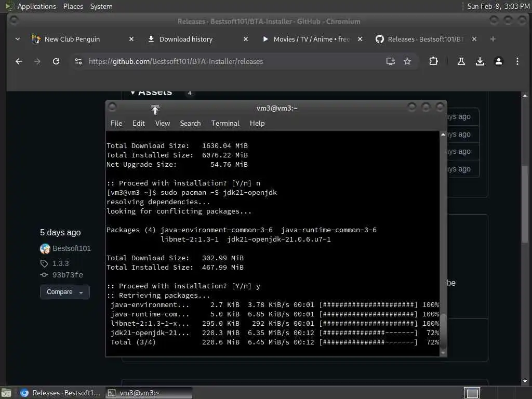
Task: Open the Places menu
Action: tap(73, 6)
